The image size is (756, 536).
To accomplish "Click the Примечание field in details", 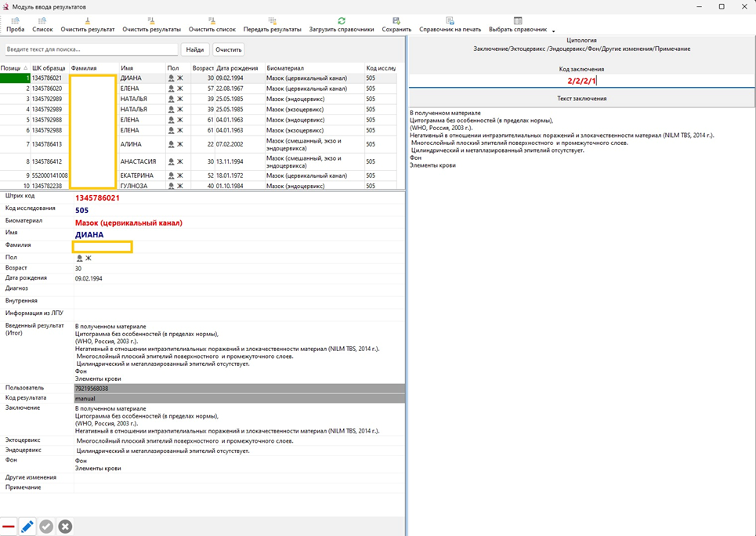I will click(x=239, y=487).
